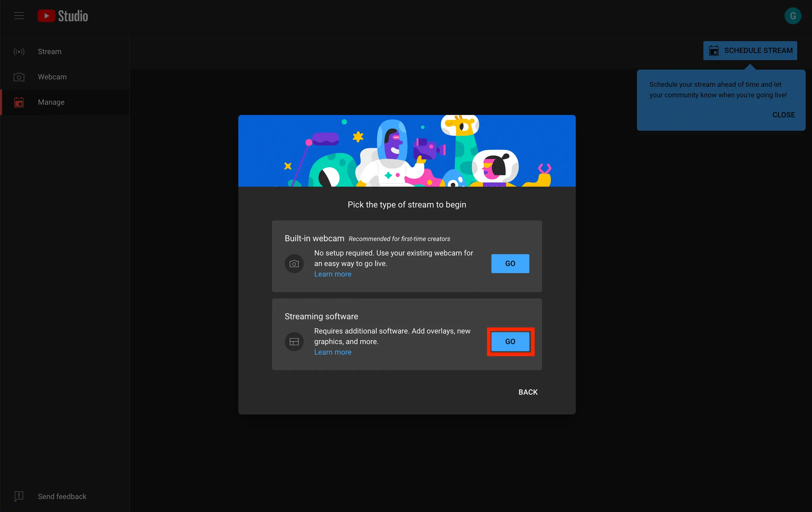This screenshot has height=512, width=812.
Task: Click 'Recommended for first-time creators' text
Action: (399, 239)
